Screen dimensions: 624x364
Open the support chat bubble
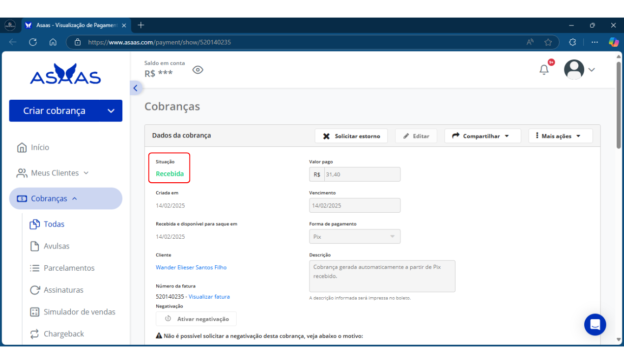[x=595, y=325]
